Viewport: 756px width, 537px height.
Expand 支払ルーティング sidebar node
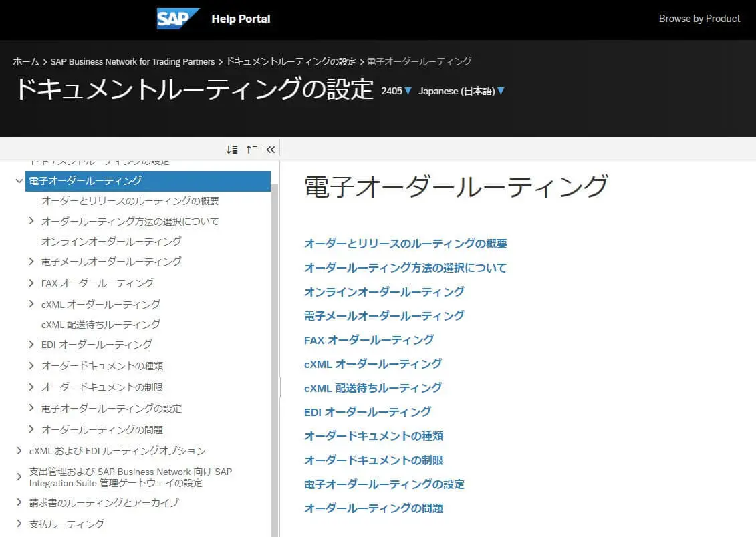19,524
